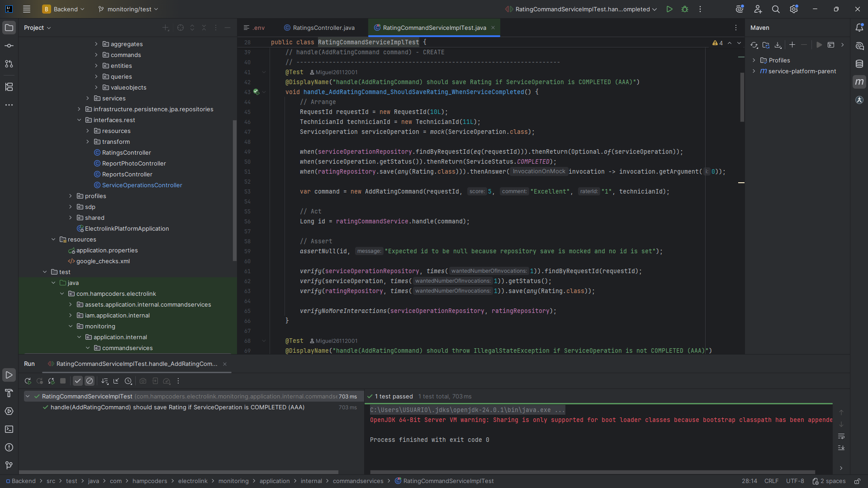The image size is (868, 488).
Task: Click CRLF line separator in status bar
Action: click(x=771, y=481)
